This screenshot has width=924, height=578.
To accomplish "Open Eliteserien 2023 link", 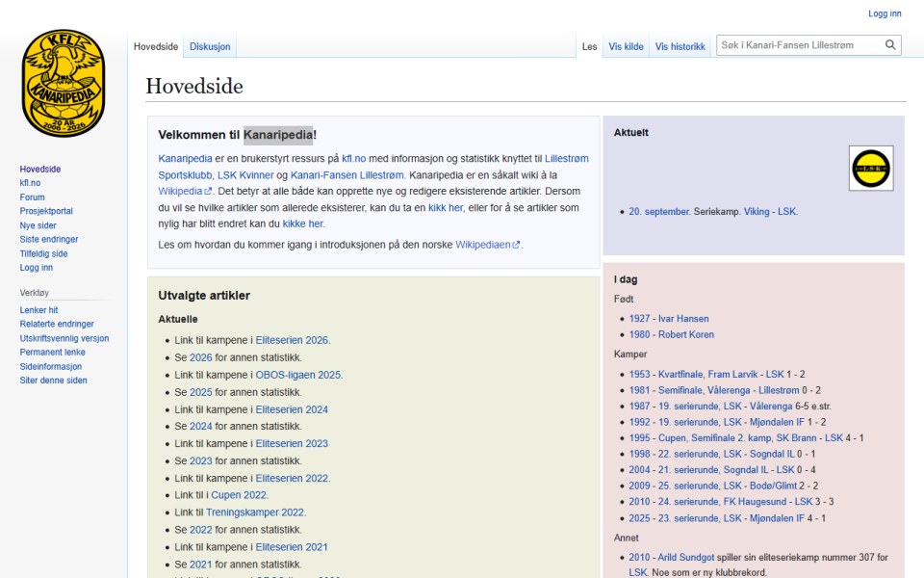I will point(292,443).
